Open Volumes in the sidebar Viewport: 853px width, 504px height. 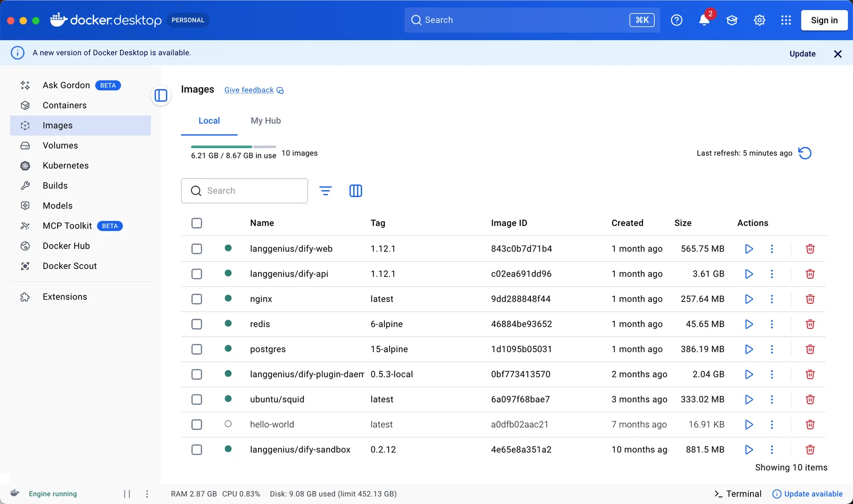(x=81, y=145)
